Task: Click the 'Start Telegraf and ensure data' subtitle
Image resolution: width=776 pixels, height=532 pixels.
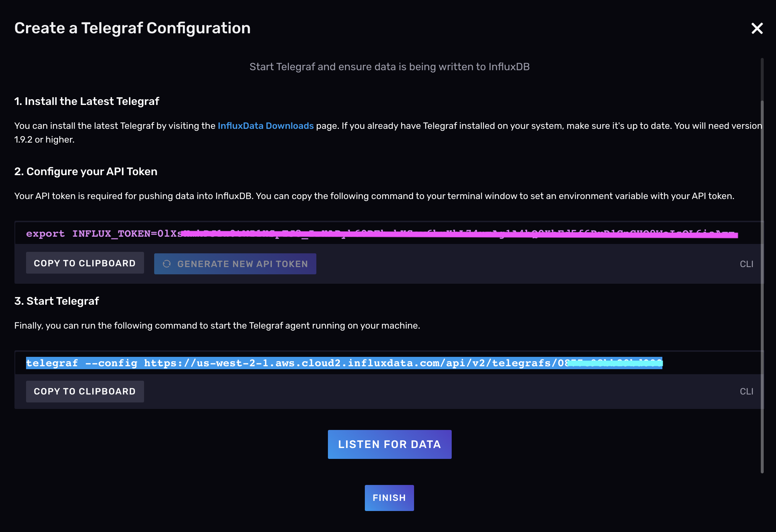Action: coord(390,67)
